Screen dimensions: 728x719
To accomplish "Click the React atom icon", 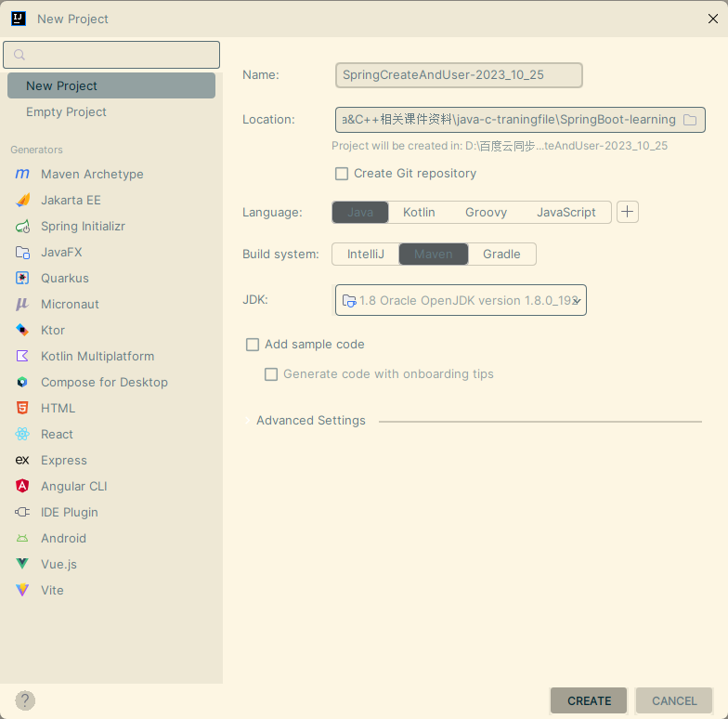I will click(x=22, y=435).
